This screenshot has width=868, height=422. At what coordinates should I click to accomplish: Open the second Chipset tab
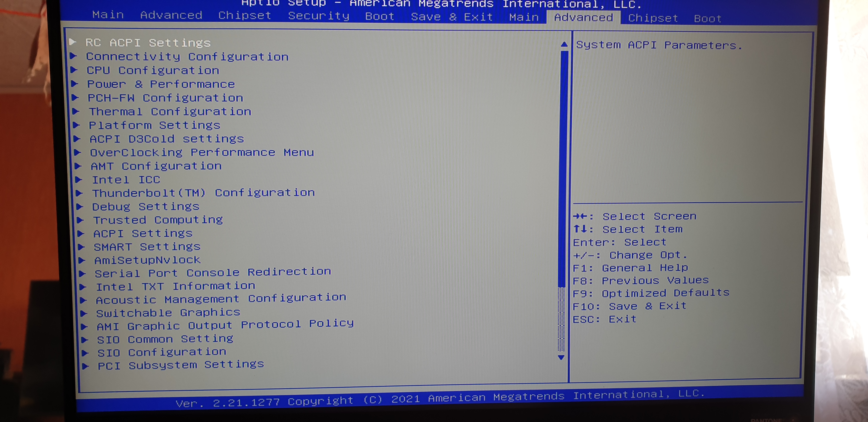[653, 18]
